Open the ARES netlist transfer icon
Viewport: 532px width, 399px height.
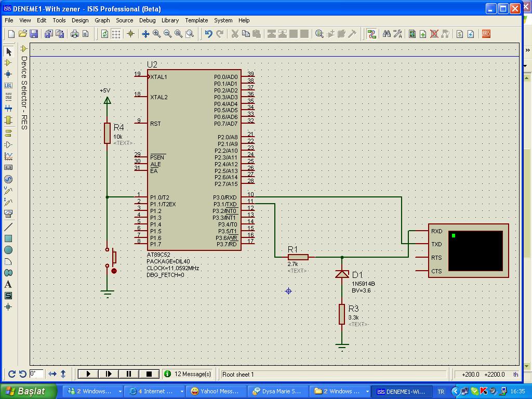pyautogui.click(x=486, y=34)
